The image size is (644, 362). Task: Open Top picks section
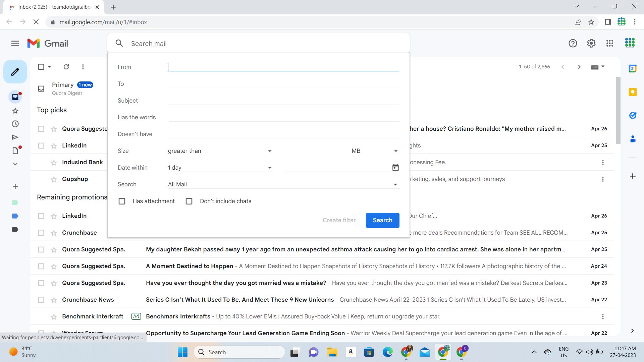tap(52, 110)
